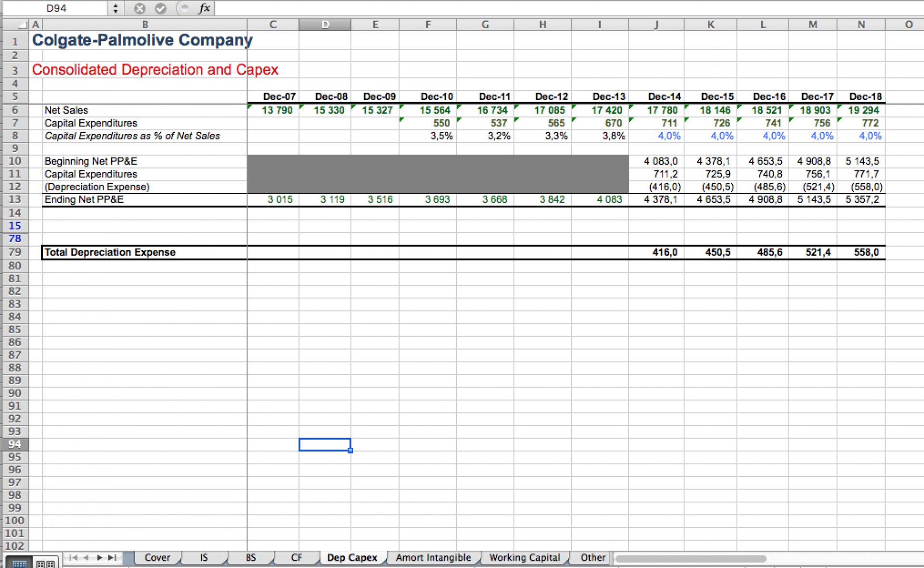The height and width of the screenshot is (568, 924).
Task: Switch to Page Layout view icon
Action: [46, 563]
